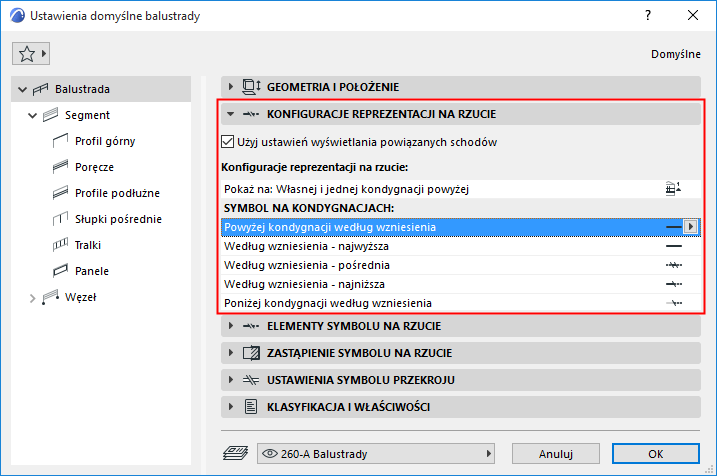The height and width of the screenshot is (476, 717).
Task: Click the Segment icon in tree
Action: tap(50, 115)
